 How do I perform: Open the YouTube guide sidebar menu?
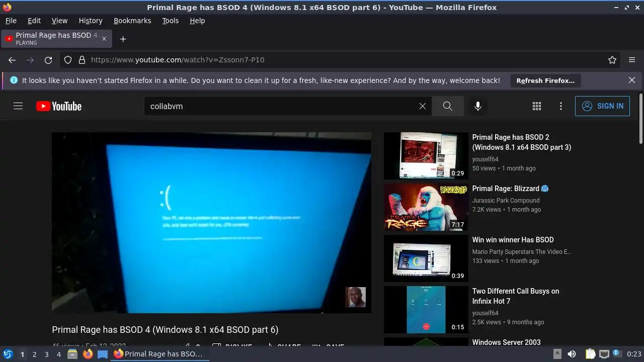coord(18,106)
